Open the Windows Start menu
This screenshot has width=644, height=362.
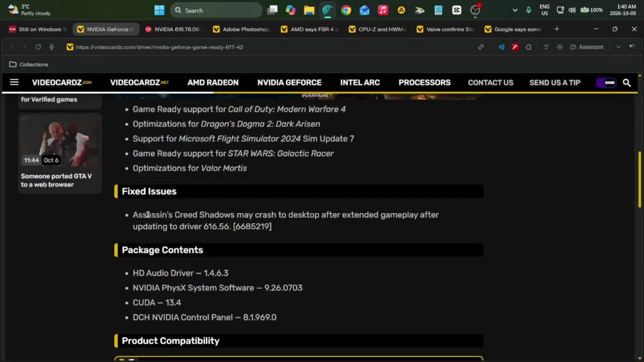click(x=159, y=10)
